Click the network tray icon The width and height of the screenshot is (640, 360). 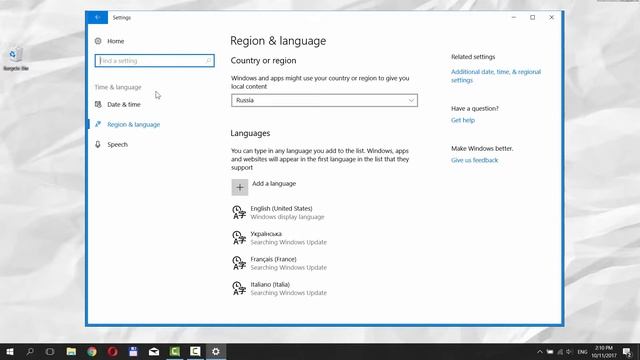pos(560,352)
